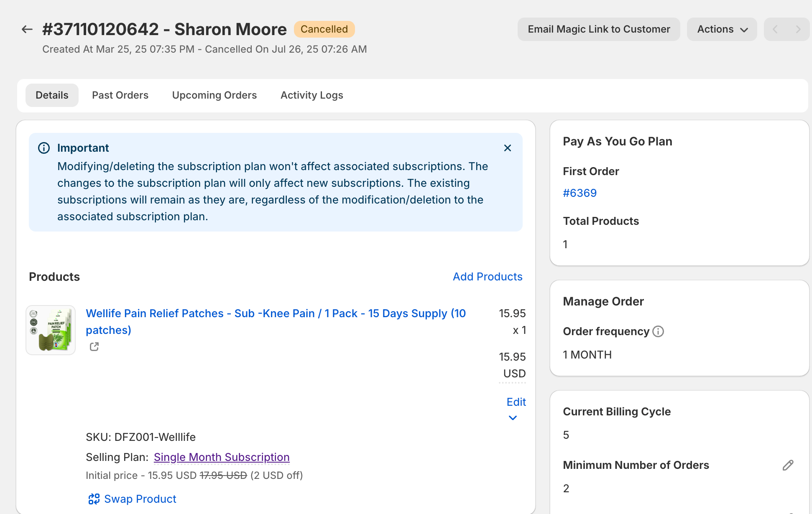Screen dimensions: 812x514
Task: Click the Swap Product text link
Action: tap(140, 499)
